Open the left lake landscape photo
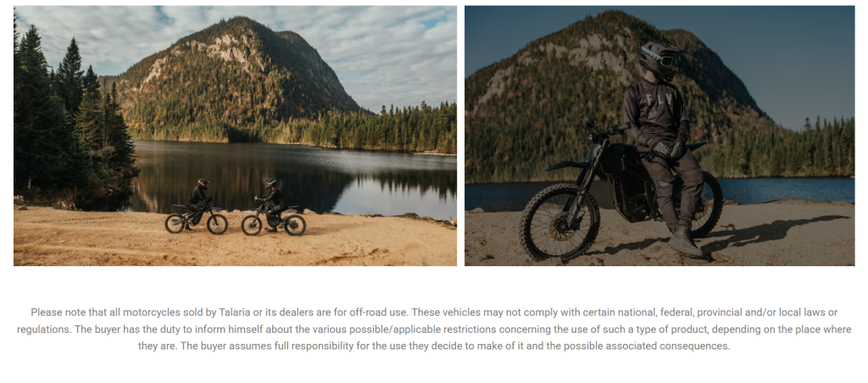The width and height of the screenshot is (868, 383). click(x=236, y=136)
